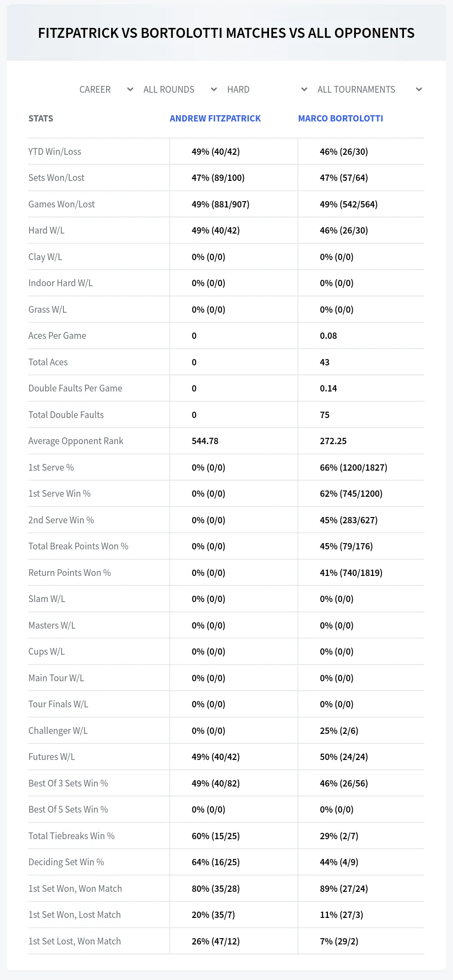Viewport: 453px width, 980px height.
Task: Click the chevron arrow beside ALL ROUNDS
Action: [x=214, y=90]
